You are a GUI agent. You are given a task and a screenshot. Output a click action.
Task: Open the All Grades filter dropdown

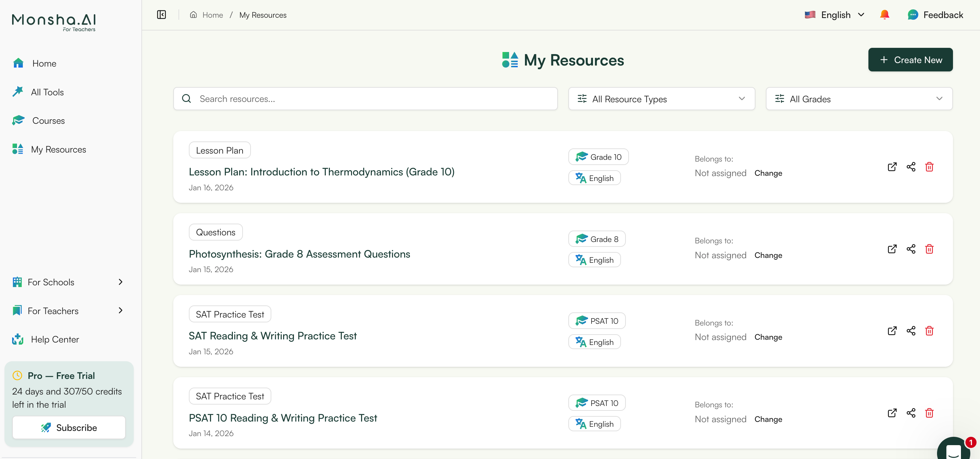[x=859, y=98]
